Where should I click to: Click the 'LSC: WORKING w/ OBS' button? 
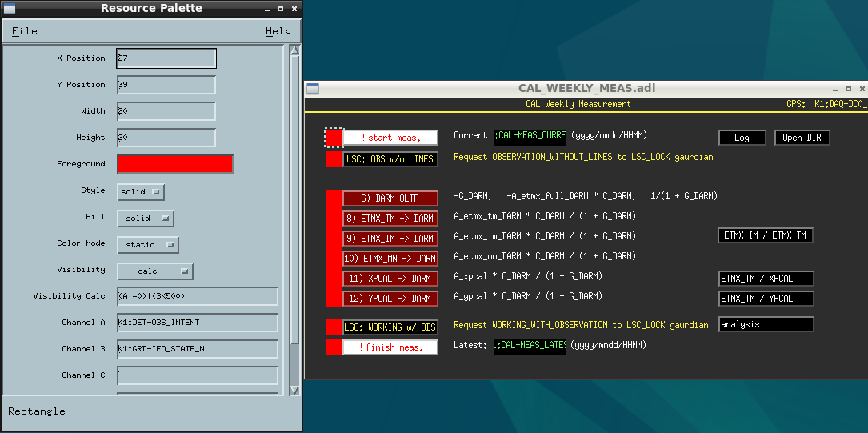pyautogui.click(x=390, y=327)
